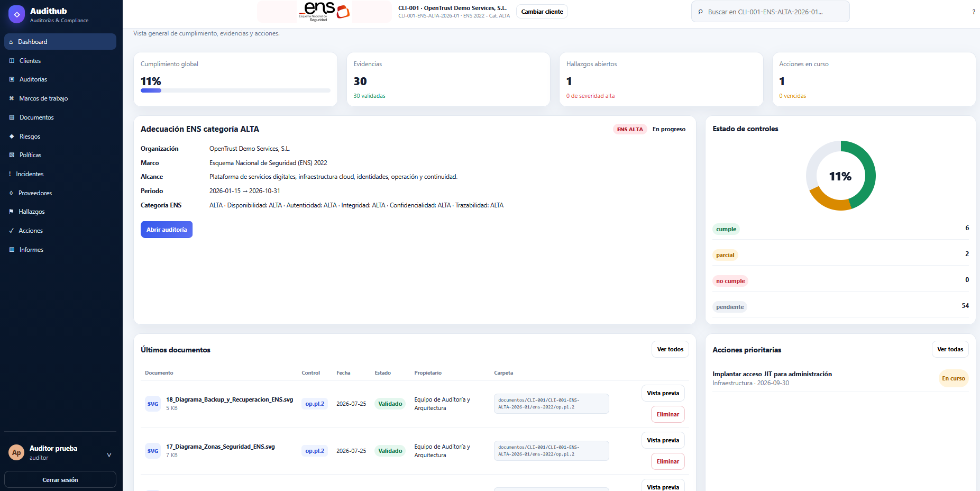Click the Hallazgos flag icon
This screenshot has width=980, height=491.
pyautogui.click(x=11, y=212)
